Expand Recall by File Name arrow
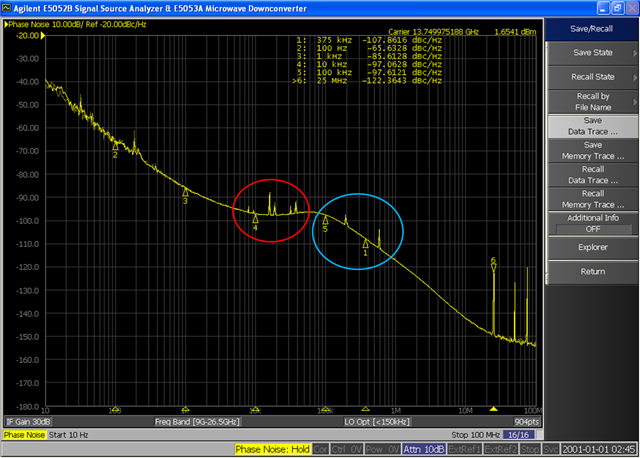640x458 pixels. point(635,102)
